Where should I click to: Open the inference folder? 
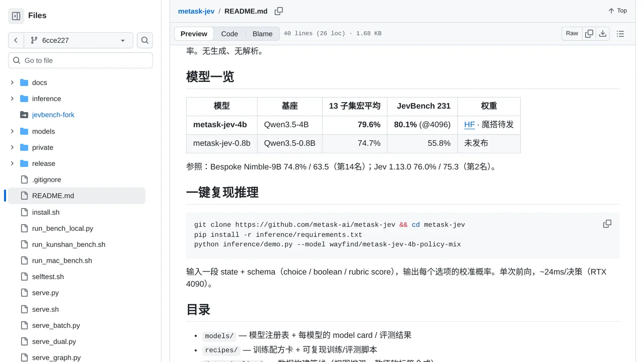(x=46, y=99)
